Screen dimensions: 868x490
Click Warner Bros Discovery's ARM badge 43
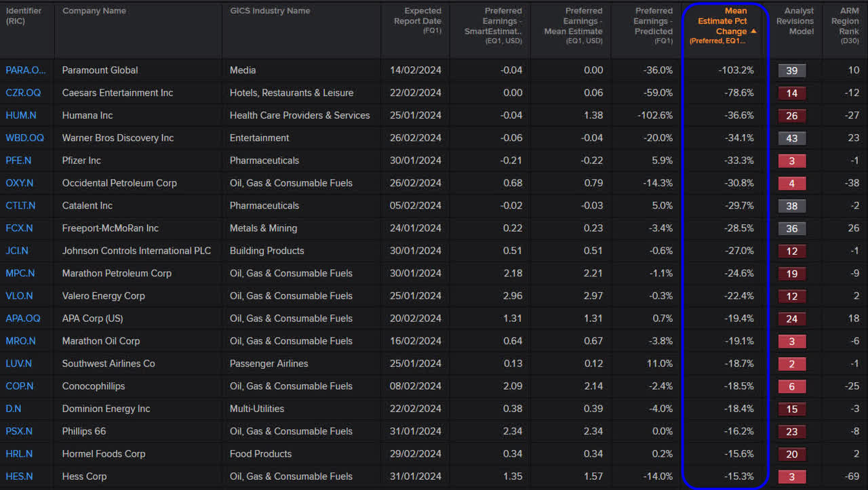pos(791,138)
